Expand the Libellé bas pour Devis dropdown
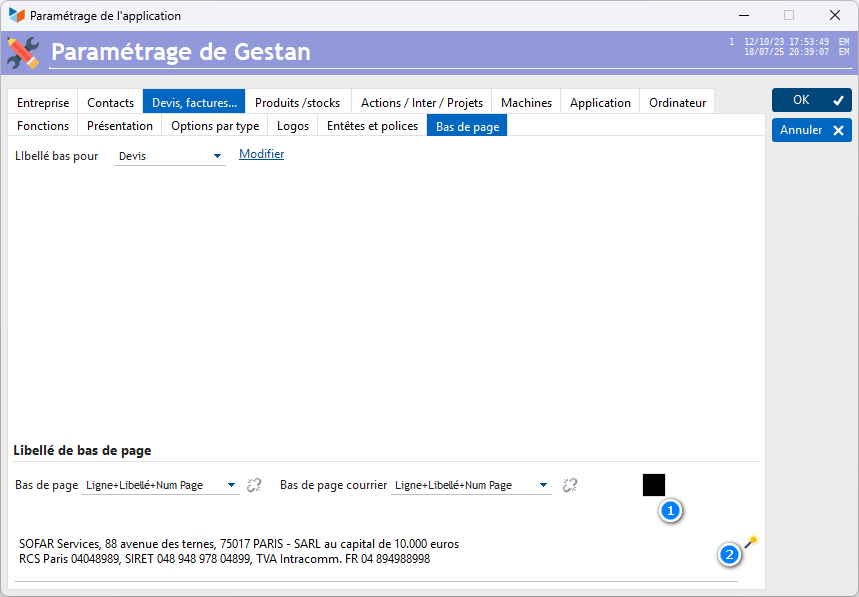859x597 pixels. (217, 156)
